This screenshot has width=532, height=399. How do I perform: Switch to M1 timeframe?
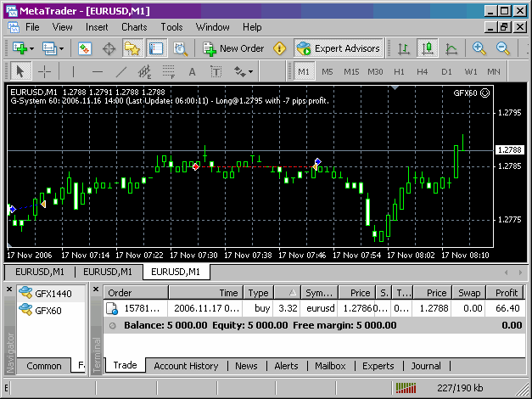coord(304,71)
